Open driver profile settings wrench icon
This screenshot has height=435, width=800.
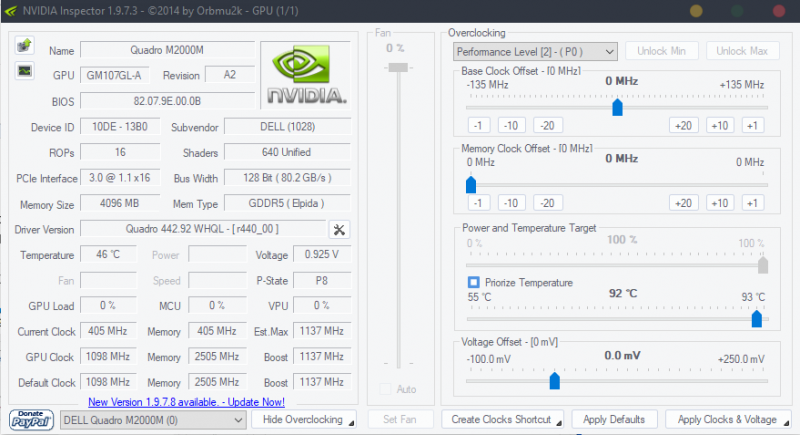339,229
